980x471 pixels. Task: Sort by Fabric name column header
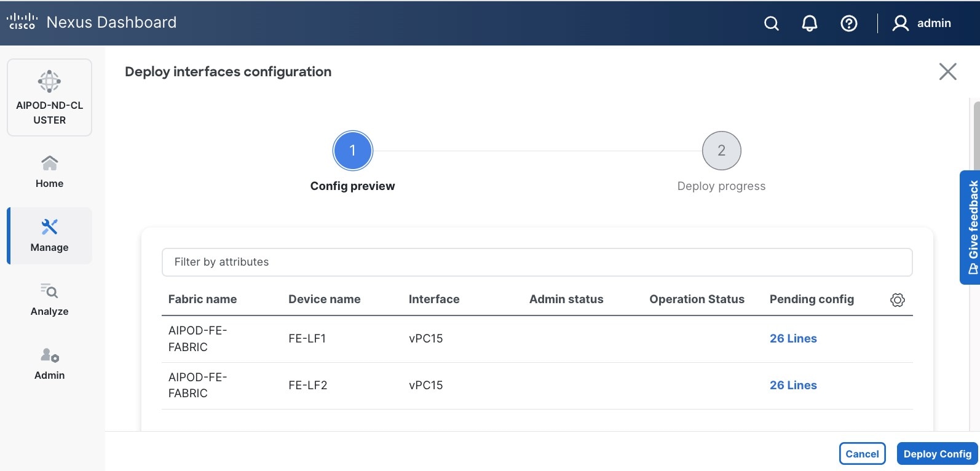[x=202, y=299]
